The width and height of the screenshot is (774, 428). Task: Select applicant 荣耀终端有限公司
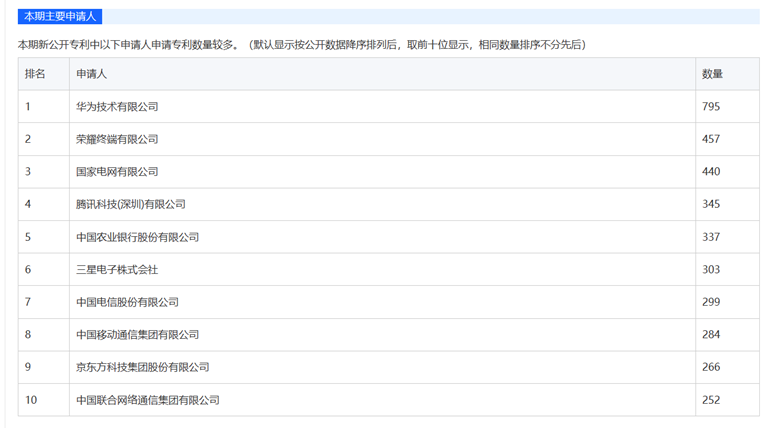click(x=117, y=139)
